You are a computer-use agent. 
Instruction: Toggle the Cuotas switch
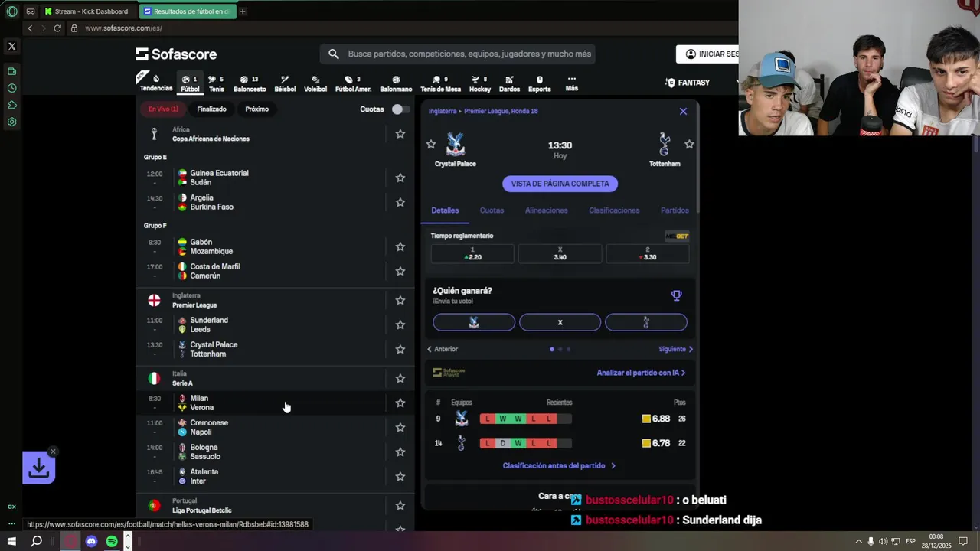pos(400,109)
